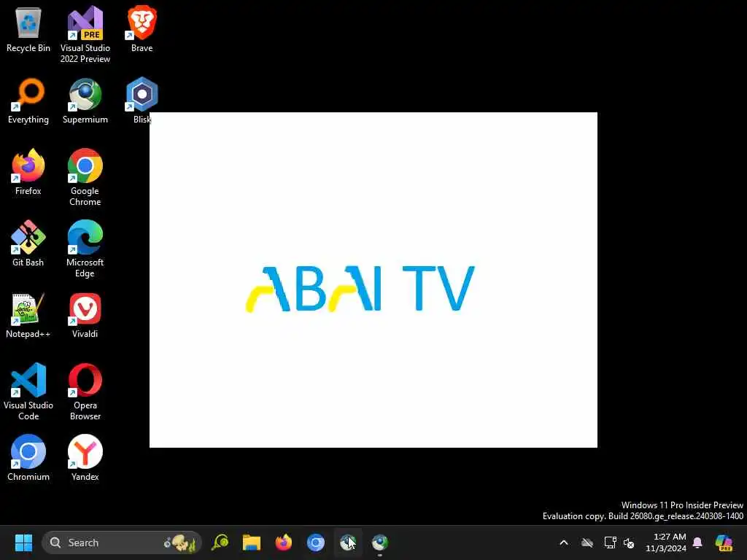This screenshot has width=747, height=560.
Task: Click the ABAI TV logo splash
Action: point(360,289)
